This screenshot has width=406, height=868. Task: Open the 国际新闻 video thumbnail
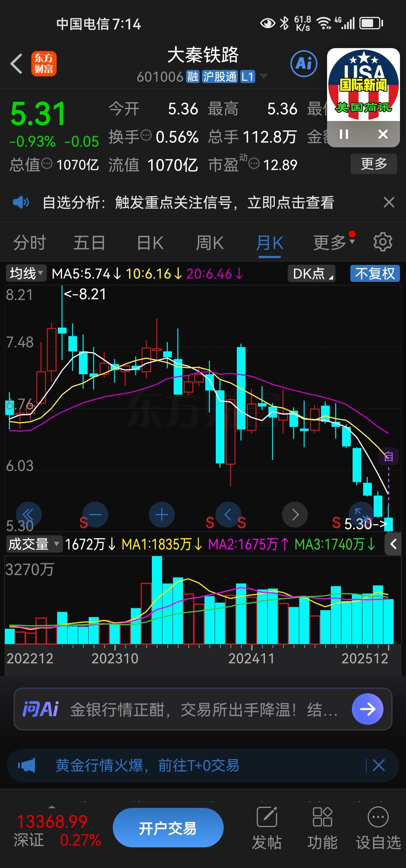point(364,85)
